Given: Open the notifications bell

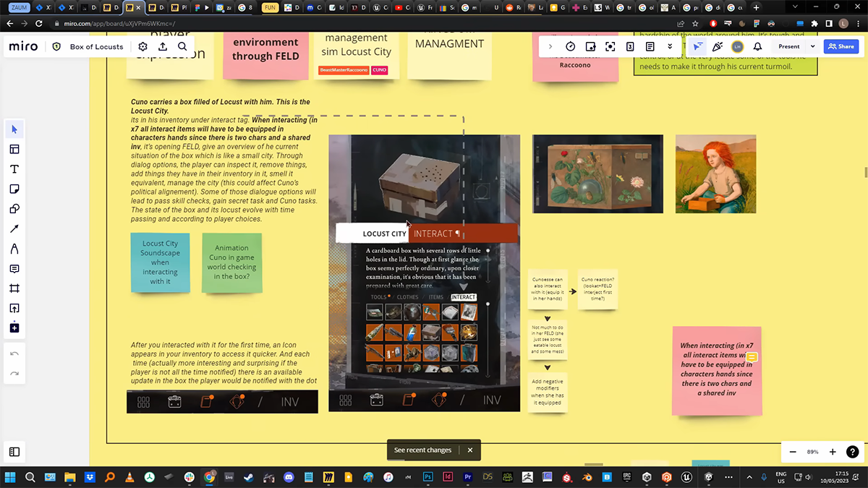Looking at the screenshot, I should pyautogui.click(x=758, y=46).
